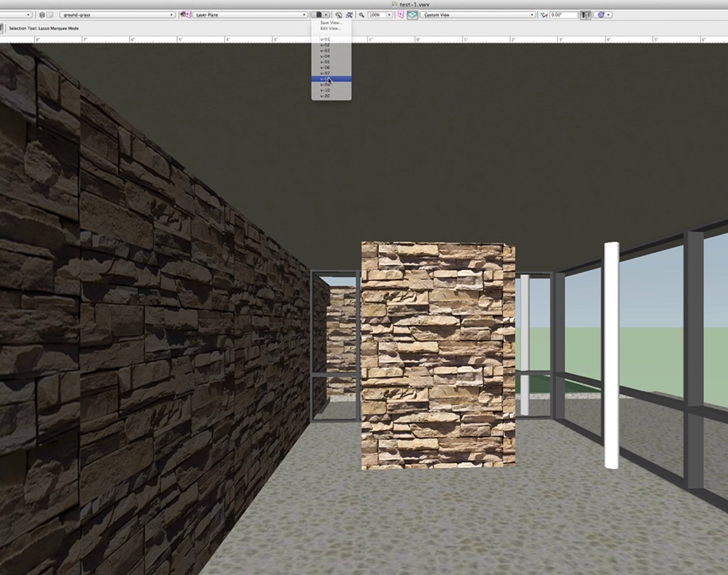Click the Fit to Page Area icon
728x575 pixels.
[x=339, y=15]
